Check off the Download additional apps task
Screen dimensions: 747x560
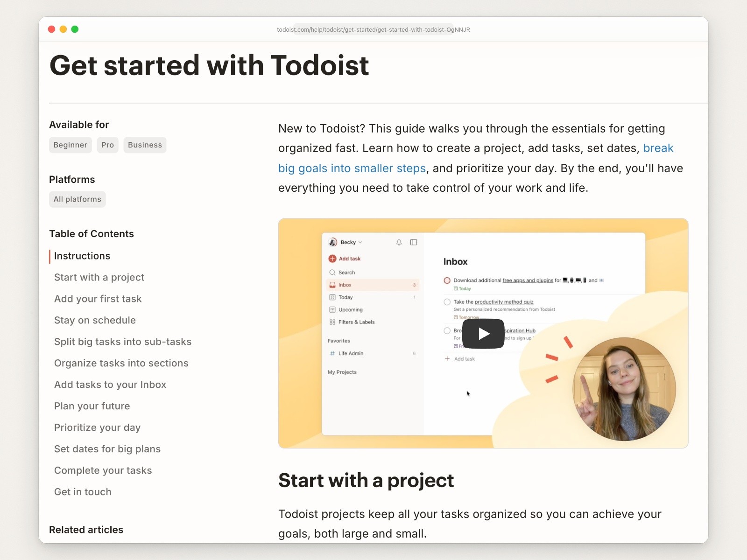point(447,280)
